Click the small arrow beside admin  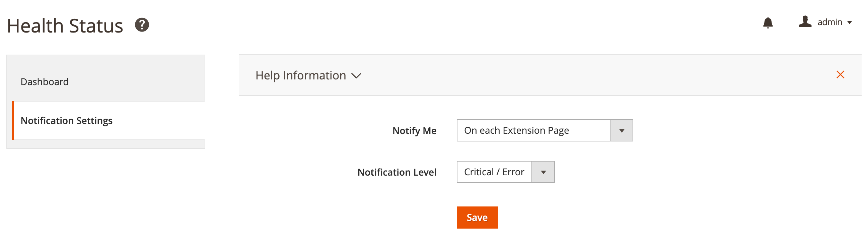tap(850, 22)
